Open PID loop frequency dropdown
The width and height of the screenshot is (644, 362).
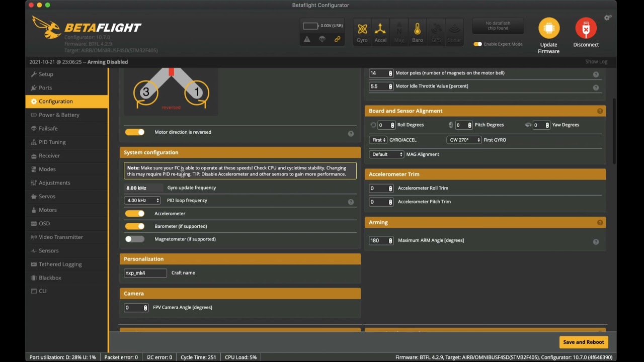142,201
